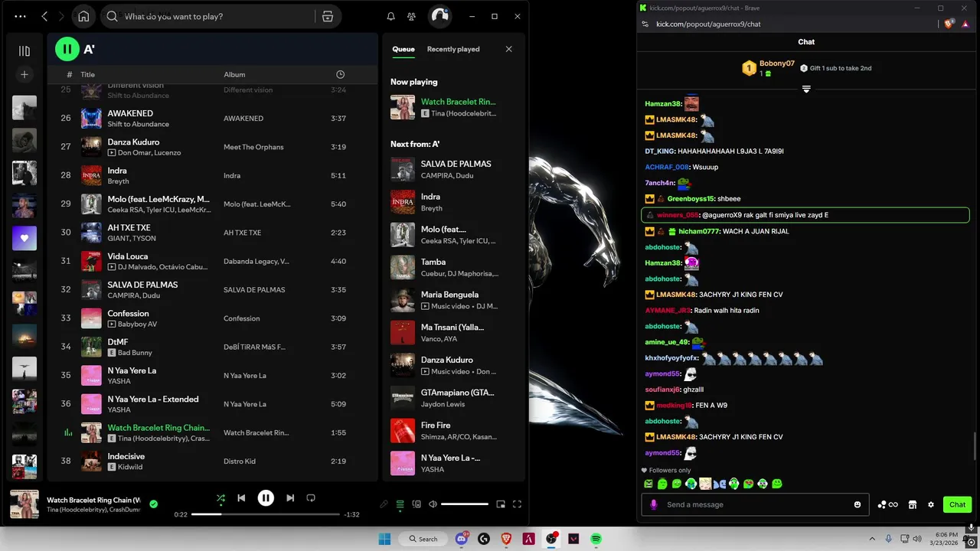The image size is (980, 551).
Task: Open Bad Bunny artist link
Action: click(135, 353)
